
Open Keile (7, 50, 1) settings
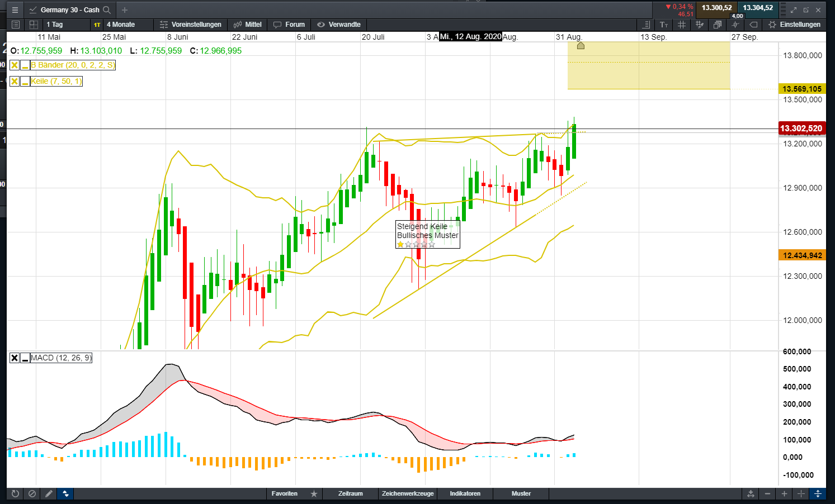[x=56, y=81]
